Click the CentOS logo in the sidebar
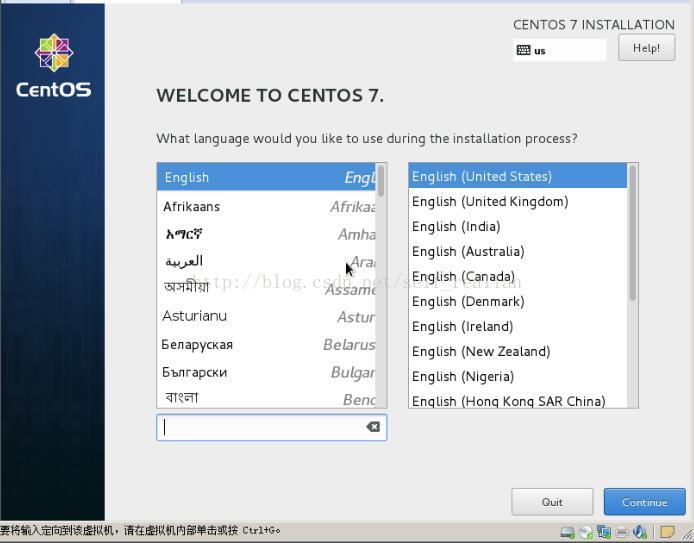The image size is (694, 543). (54, 65)
